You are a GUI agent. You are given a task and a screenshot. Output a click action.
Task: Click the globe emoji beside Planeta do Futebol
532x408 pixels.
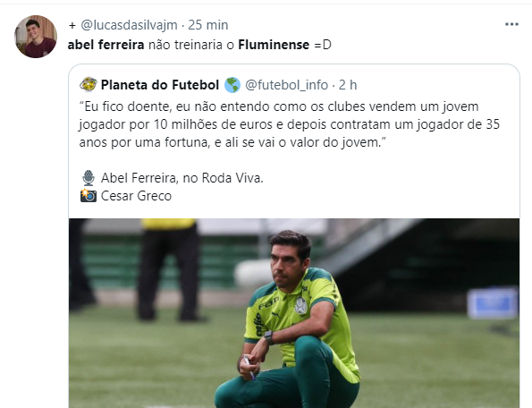coord(232,85)
